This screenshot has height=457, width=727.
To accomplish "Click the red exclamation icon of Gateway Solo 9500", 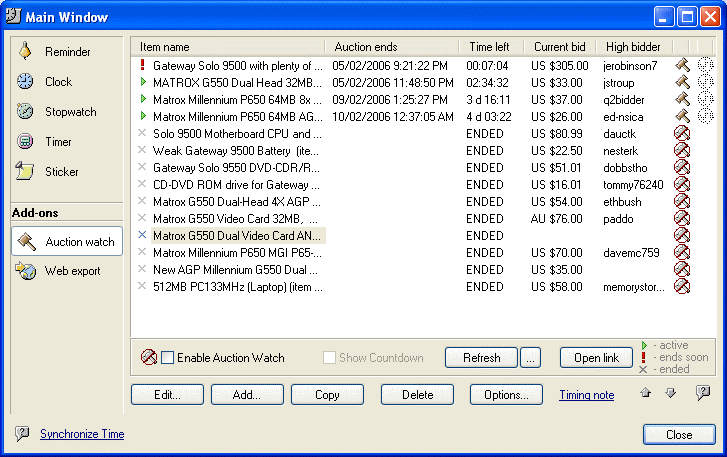I will pos(143,65).
